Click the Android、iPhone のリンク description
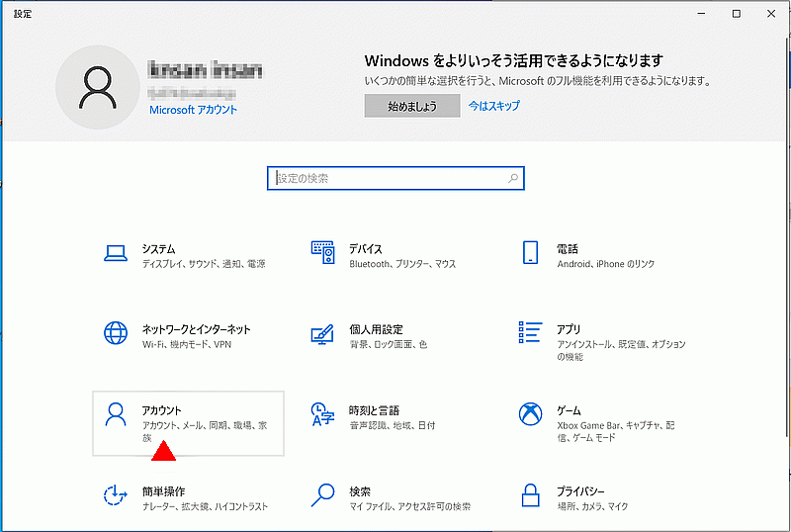The height and width of the screenshot is (532, 791). point(606,264)
